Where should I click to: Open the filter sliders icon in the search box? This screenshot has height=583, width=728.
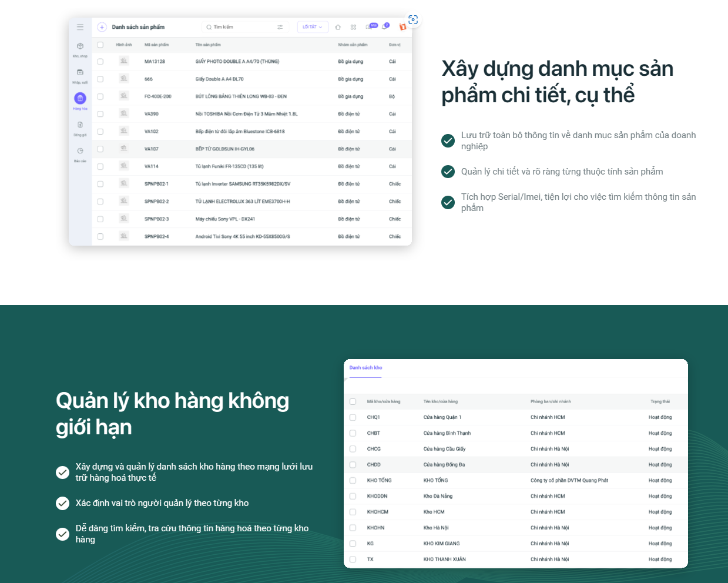(x=280, y=27)
